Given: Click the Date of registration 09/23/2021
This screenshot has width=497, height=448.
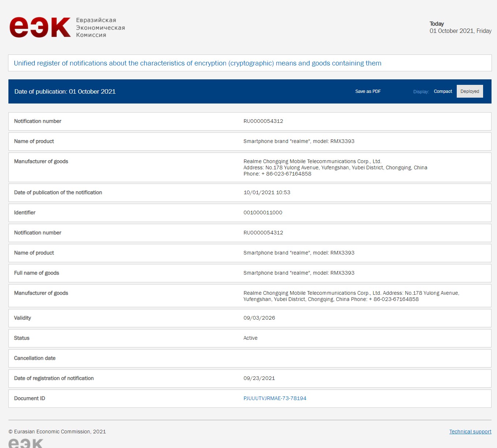Looking at the screenshot, I should point(259,378).
